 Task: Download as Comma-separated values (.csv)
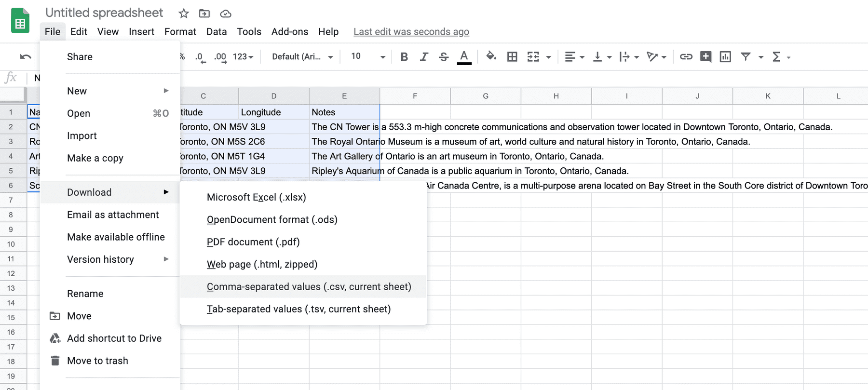coord(303,287)
